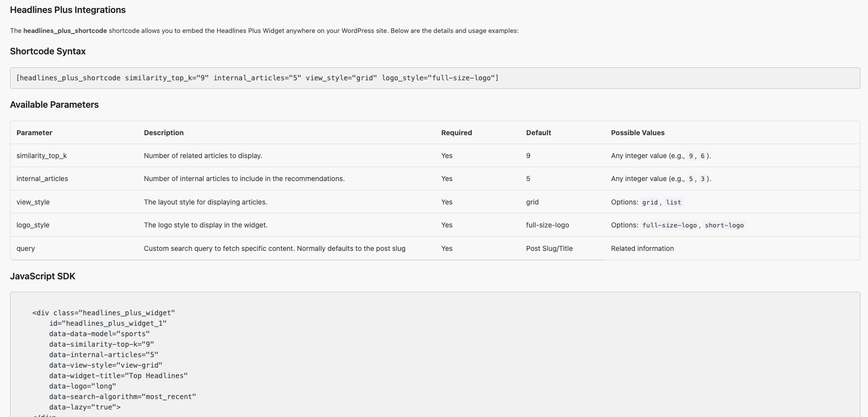Image resolution: width=868 pixels, height=417 pixels.
Task: Click the 'Post Slug/Title' default cell
Action: [549, 248]
